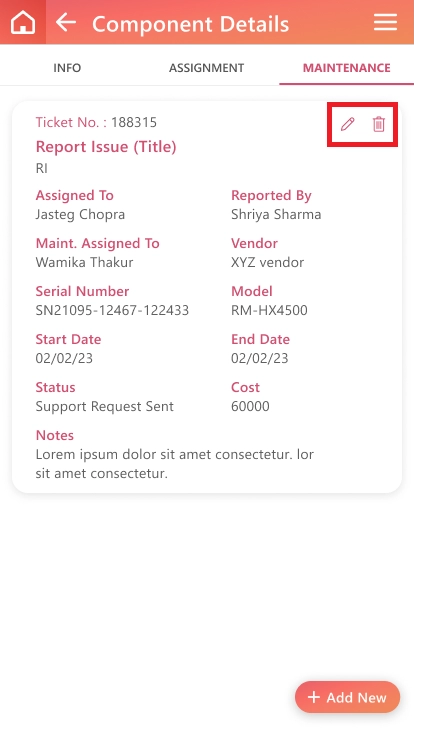Click the Support Request Sent status
Viewport: 428px width, 735px height.
coord(105,406)
